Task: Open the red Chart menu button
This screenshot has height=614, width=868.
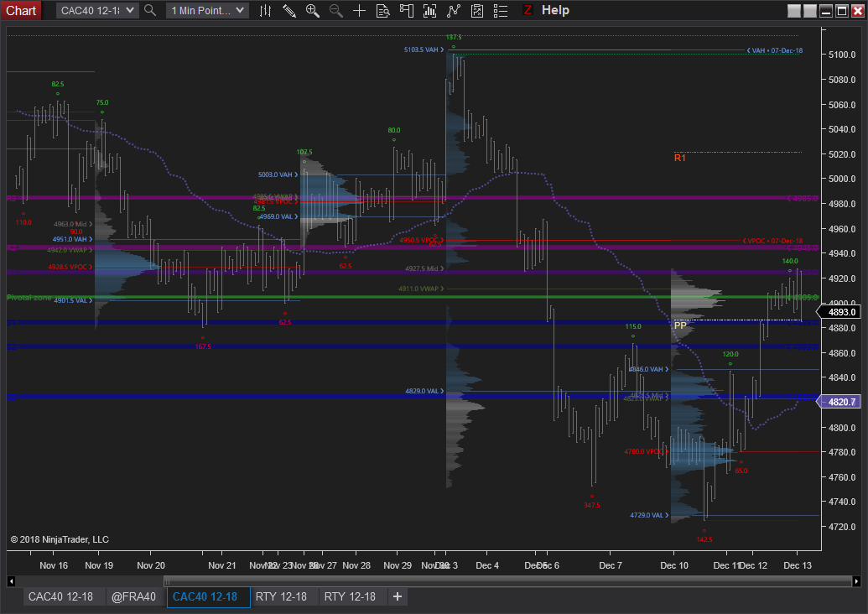Action: (x=21, y=11)
